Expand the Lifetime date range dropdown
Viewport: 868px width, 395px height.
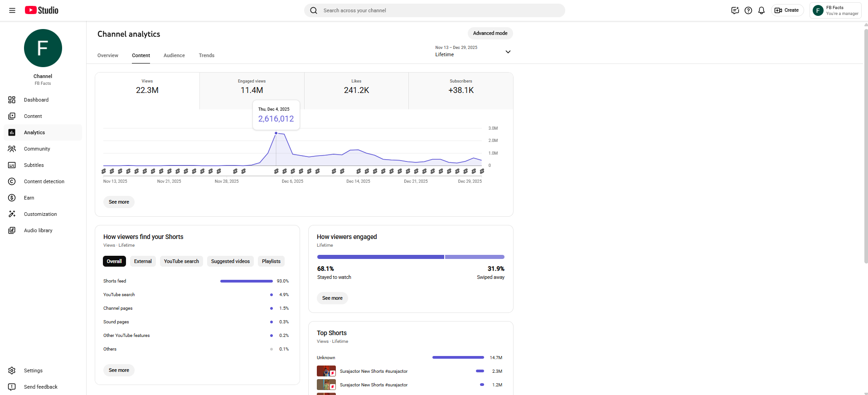point(473,51)
